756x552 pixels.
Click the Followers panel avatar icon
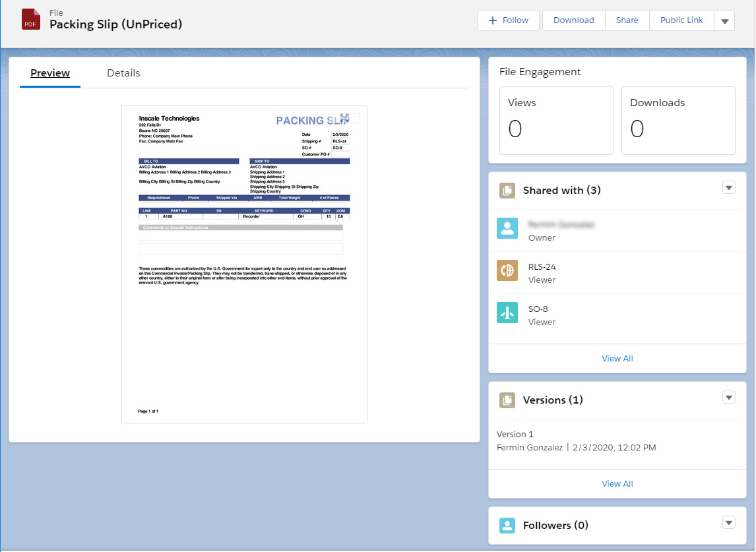coord(507,525)
